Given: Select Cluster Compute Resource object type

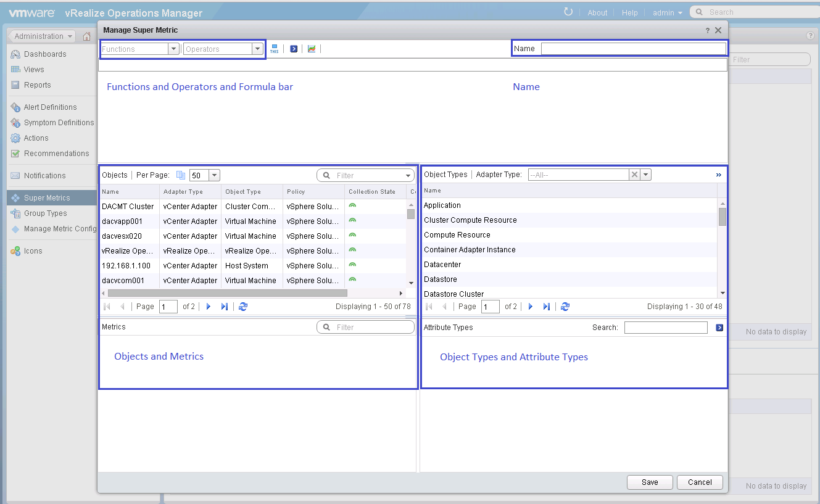Looking at the screenshot, I should coord(569,220).
